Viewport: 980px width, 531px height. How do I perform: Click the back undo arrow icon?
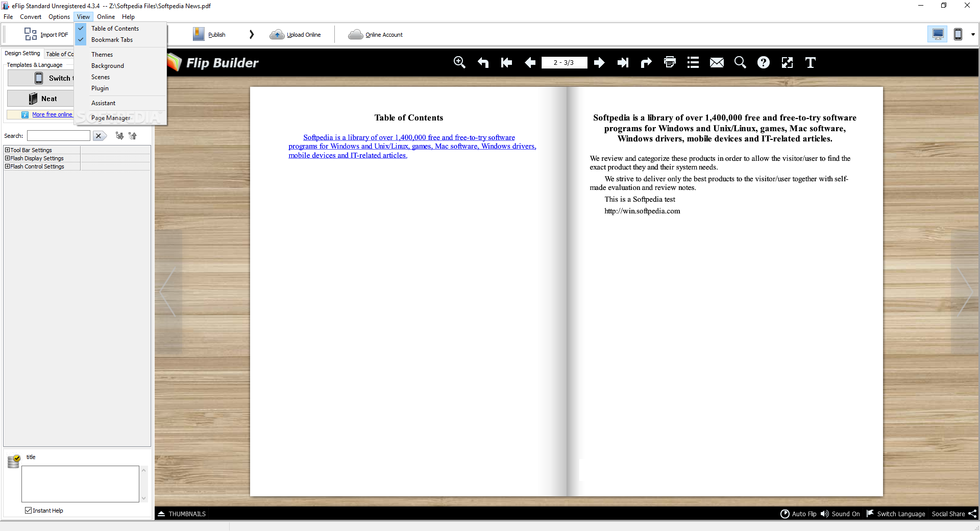click(x=483, y=62)
